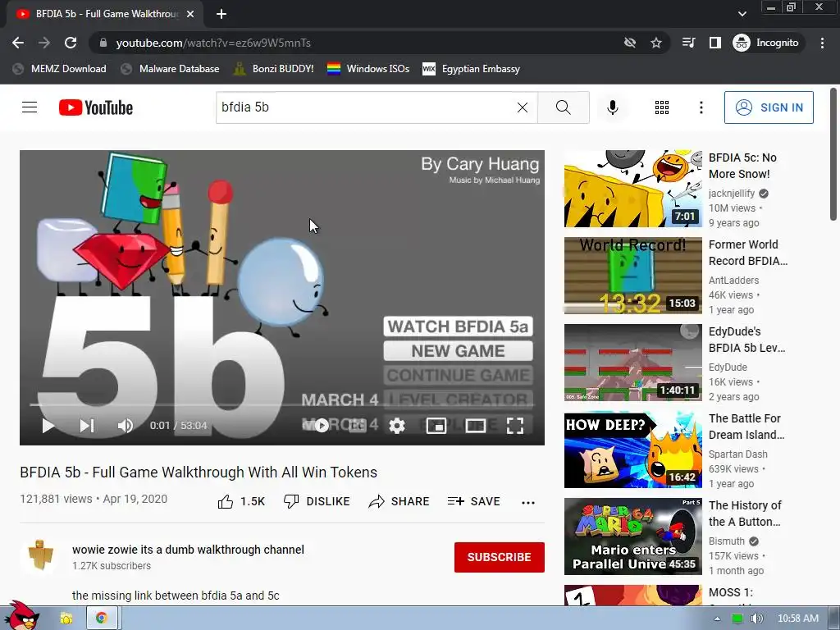Open the taskbar volume speaker icon
Image resolution: width=840 pixels, height=630 pixels.
tap(756, 619)
